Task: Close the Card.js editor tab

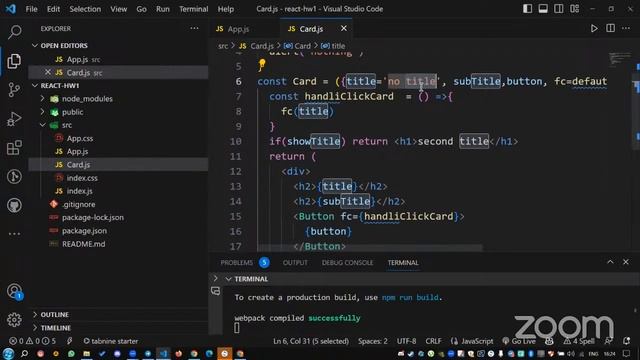Action: coord(344,28)
